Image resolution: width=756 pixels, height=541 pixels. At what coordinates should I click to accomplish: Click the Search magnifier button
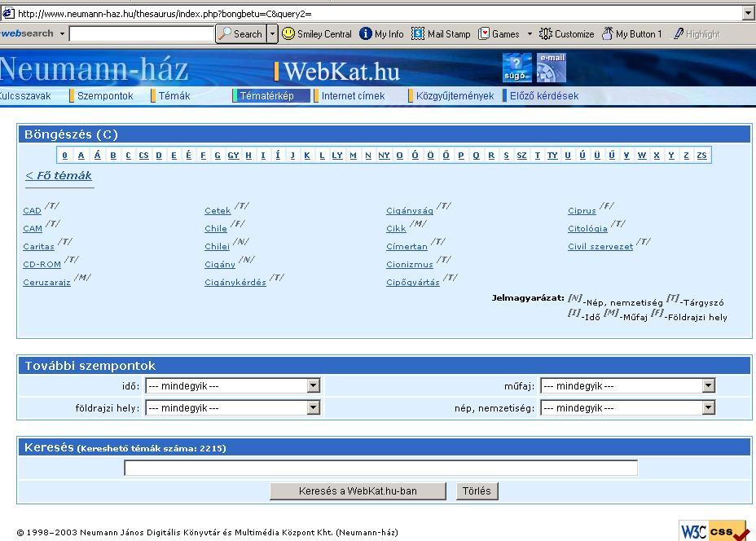(240, 33)
